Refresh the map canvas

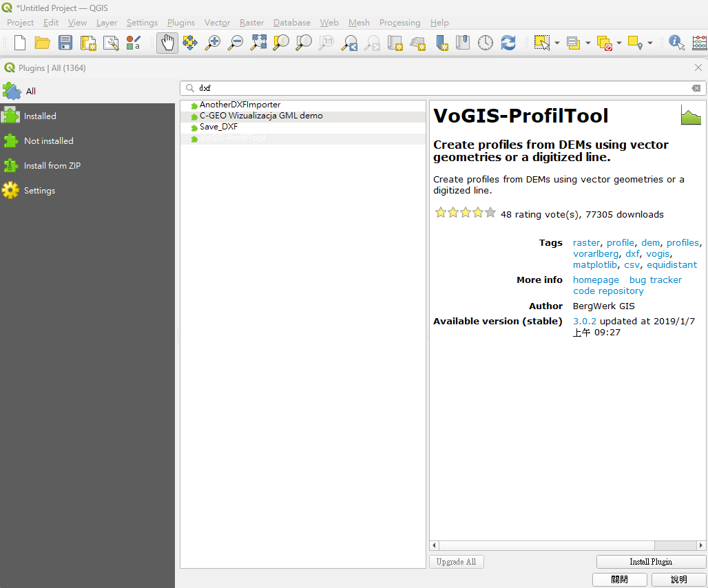coord(508,43)
